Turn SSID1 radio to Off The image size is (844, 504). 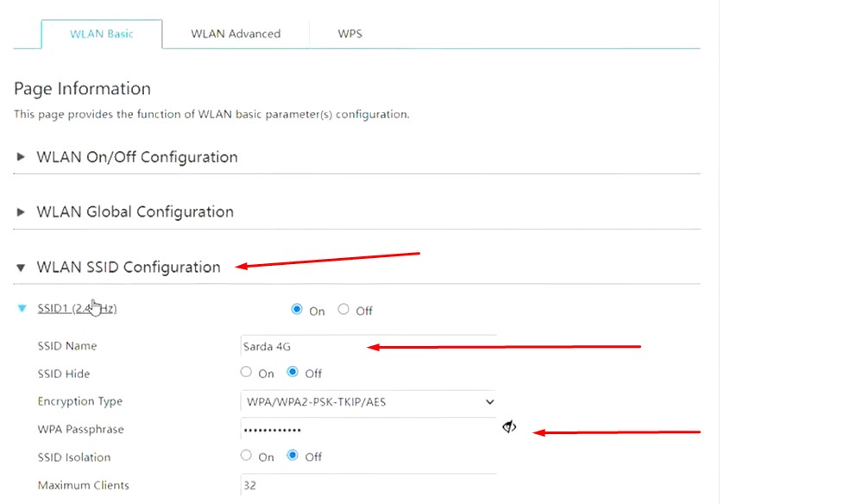[x=343, y=309]
